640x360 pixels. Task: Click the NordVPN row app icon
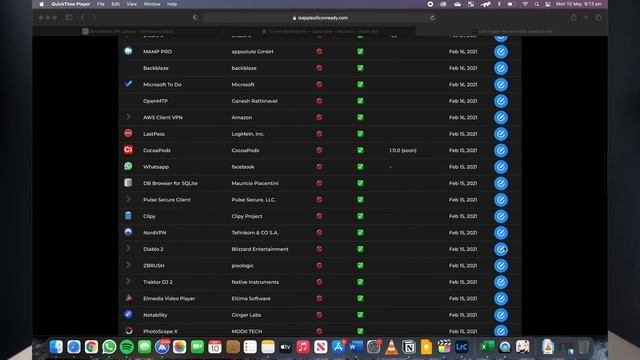click(x=128, y=232)
